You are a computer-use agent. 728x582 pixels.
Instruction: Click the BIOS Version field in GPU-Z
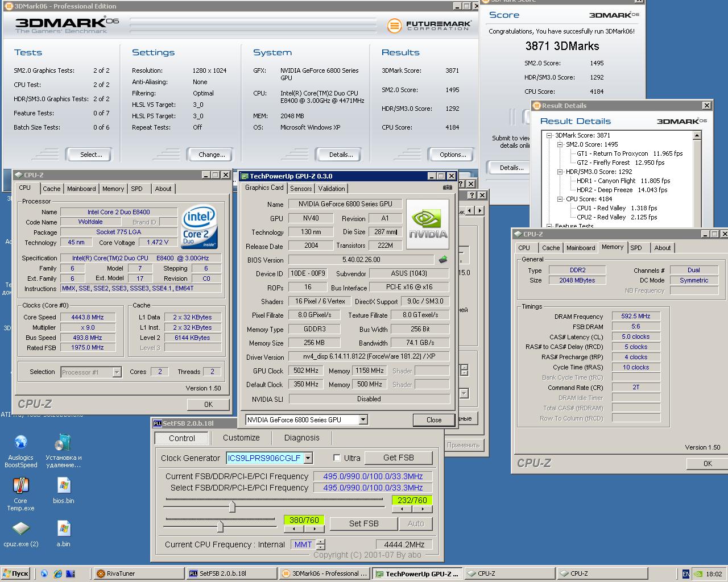tap(361, 260)
